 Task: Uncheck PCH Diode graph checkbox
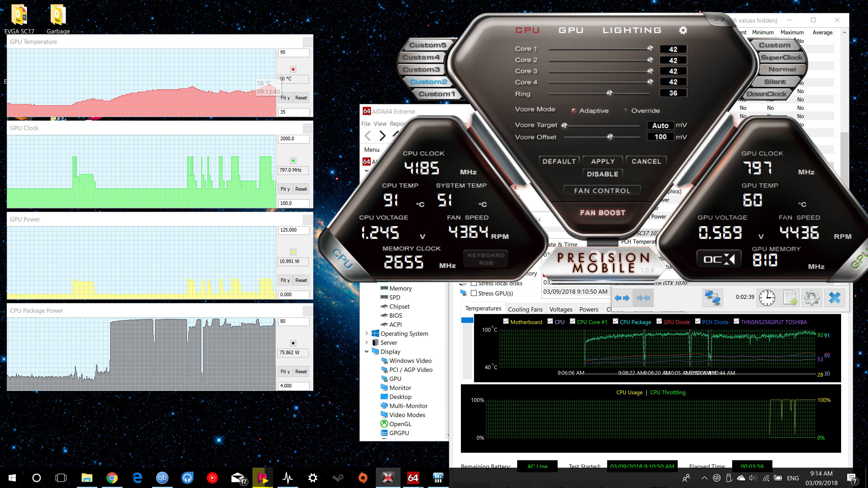[698, 321]
